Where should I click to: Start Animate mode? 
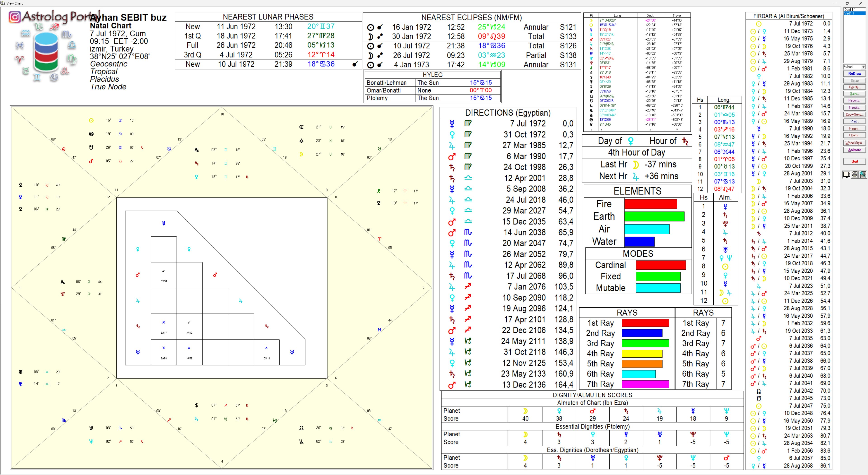point(854,150)
